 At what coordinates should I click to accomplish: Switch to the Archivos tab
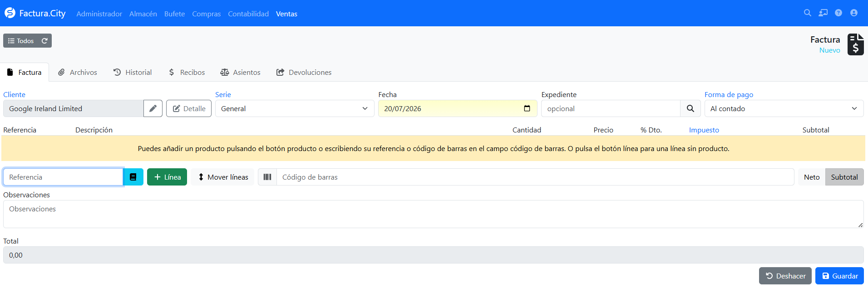tap(78, 72)
